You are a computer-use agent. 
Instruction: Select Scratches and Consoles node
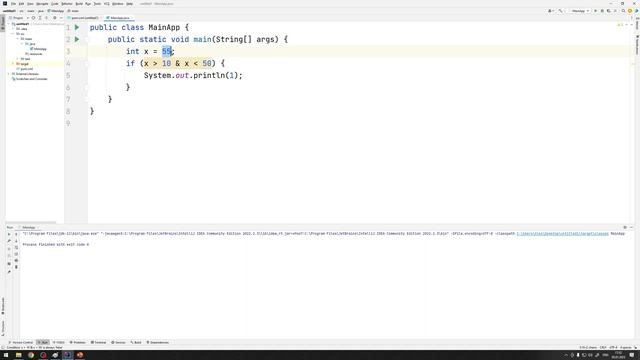(x=30, y=79)
